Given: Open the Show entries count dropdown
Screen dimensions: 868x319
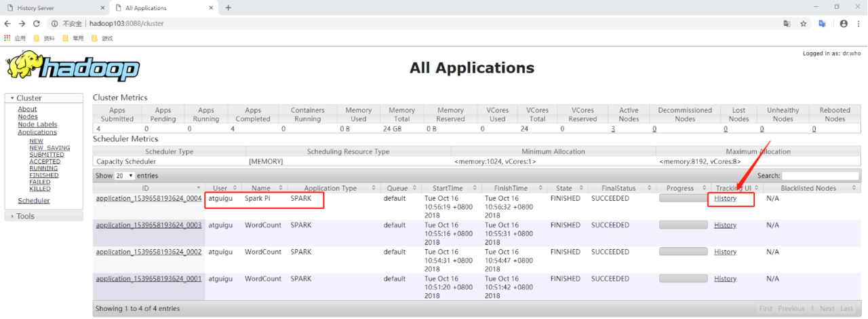Looking at the screenshot, I should (124, 175).
